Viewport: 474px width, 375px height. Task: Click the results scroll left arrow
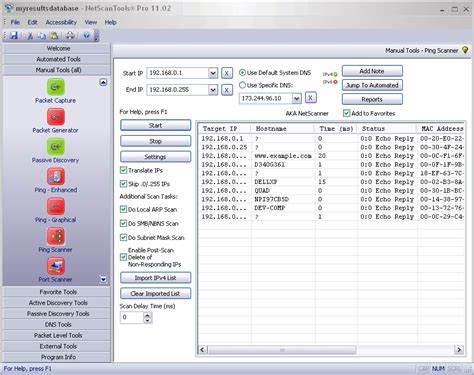click(202, 350)
